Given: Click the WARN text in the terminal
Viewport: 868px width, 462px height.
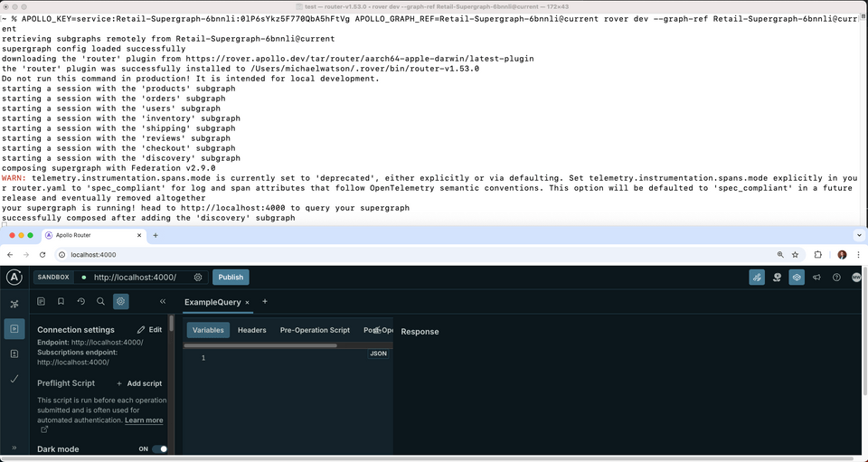Looking at the screenshot, I should (14, 178).
